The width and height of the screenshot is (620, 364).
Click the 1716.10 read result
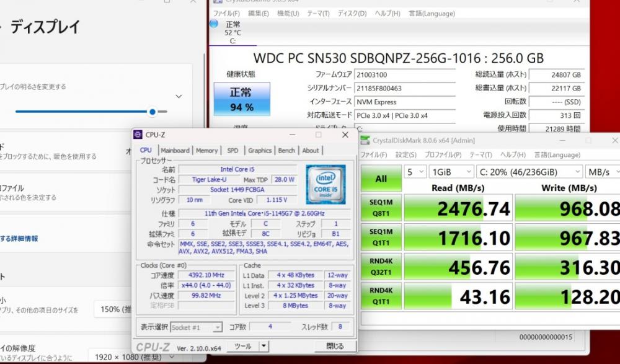[x=458, y=237]
